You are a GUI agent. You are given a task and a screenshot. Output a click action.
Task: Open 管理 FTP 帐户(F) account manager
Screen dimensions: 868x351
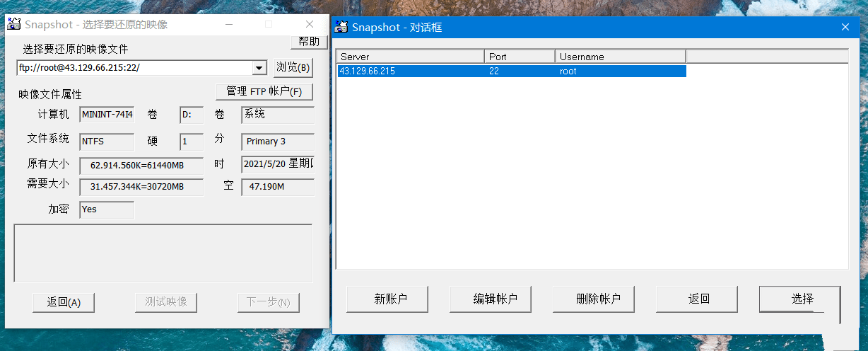coord(264,92)
